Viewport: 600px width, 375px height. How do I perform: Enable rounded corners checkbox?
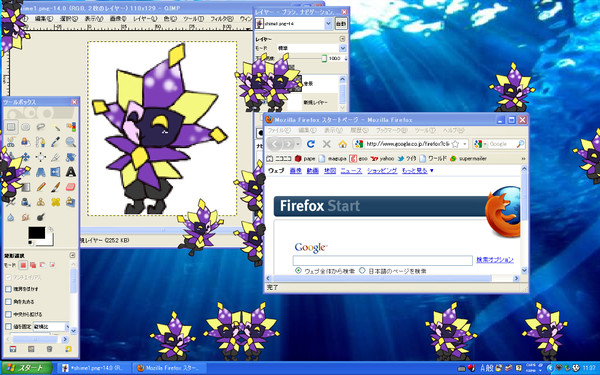click(x=8, y=302)
